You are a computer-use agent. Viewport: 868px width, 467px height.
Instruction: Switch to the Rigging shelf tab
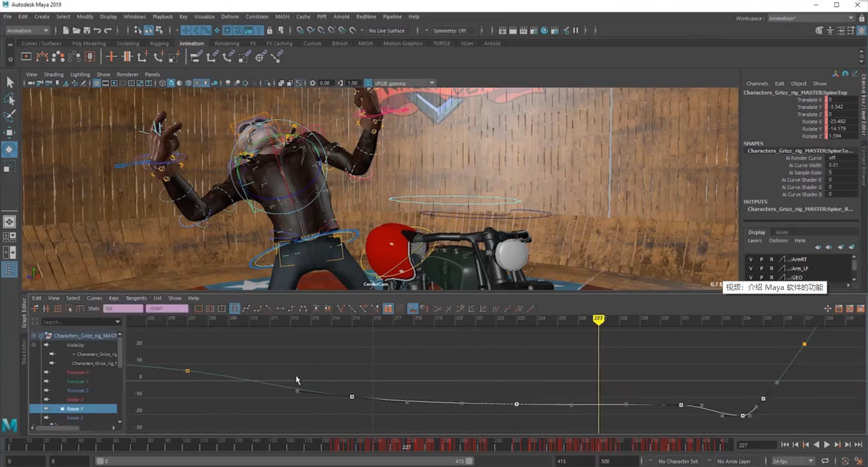coord(159,44)
